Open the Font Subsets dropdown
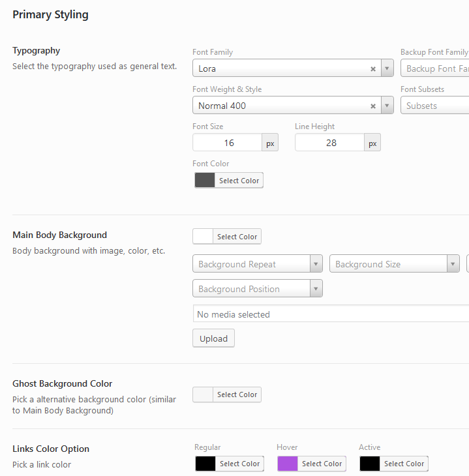This screenshot has width=469, height=476. [x=436, y=106]
